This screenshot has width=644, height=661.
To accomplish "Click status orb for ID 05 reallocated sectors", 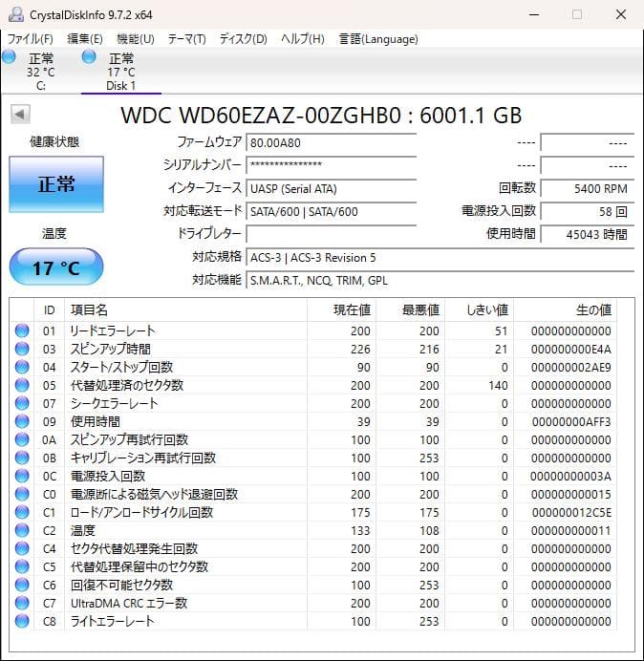I will (22, 385).
